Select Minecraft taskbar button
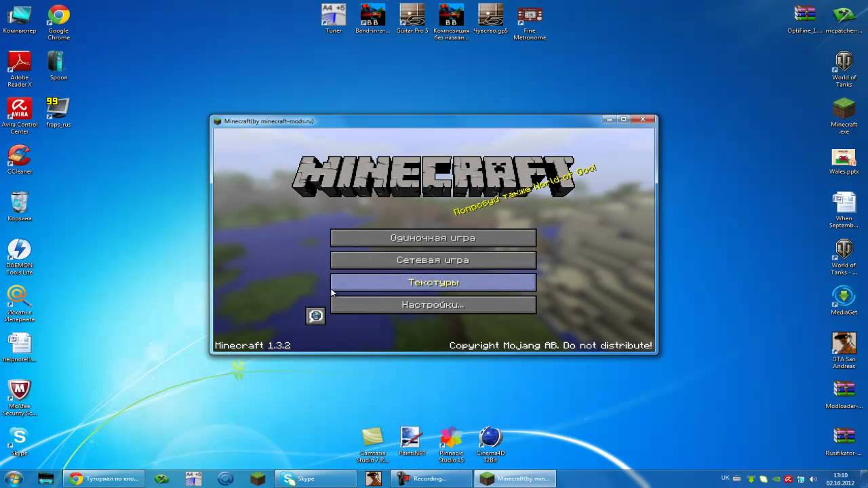 pos(515,479)
